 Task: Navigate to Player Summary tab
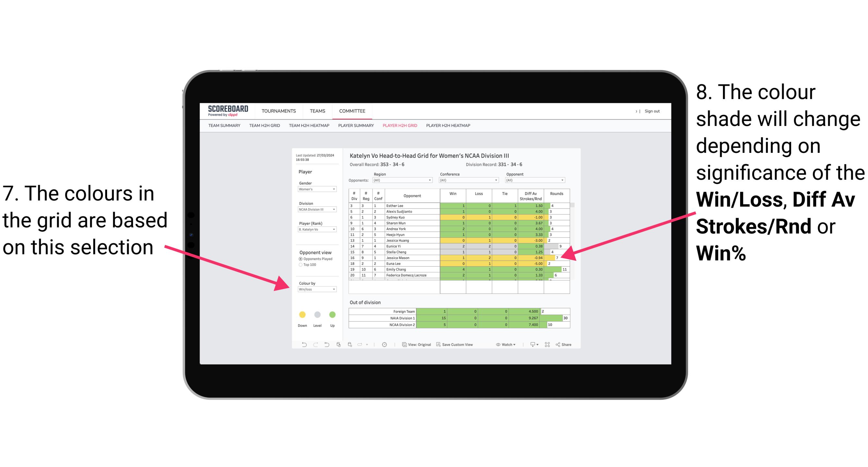click(x=355, y=128)
